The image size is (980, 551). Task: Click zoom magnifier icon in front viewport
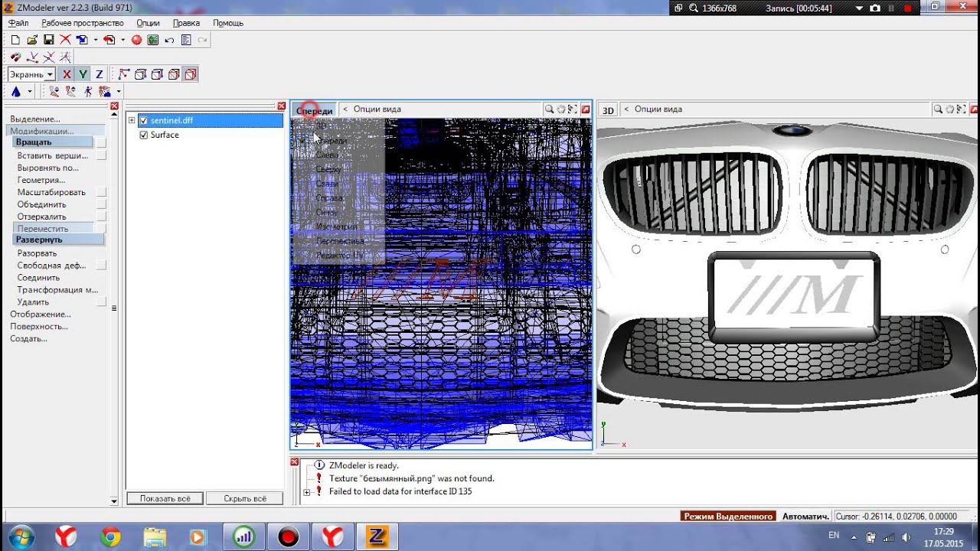549,109
